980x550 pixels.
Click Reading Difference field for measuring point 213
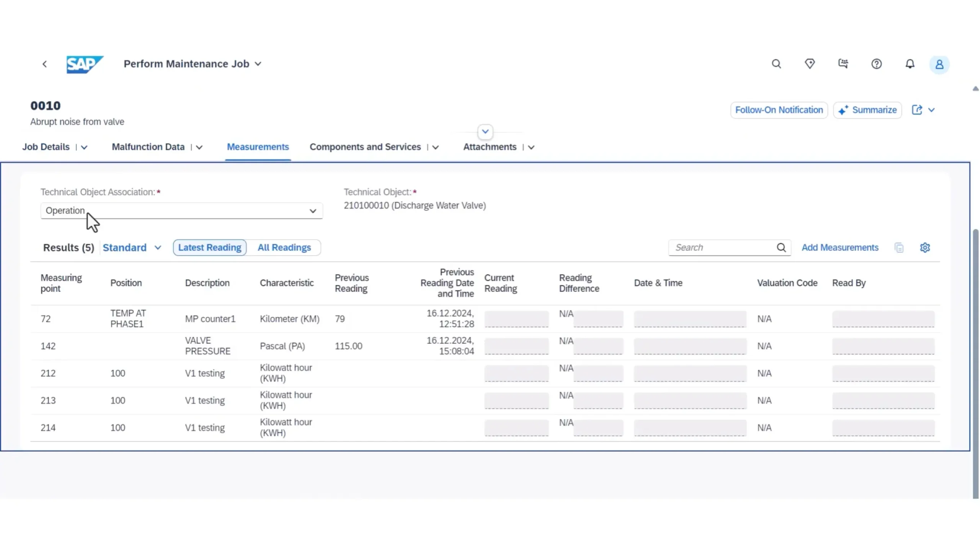598,400
